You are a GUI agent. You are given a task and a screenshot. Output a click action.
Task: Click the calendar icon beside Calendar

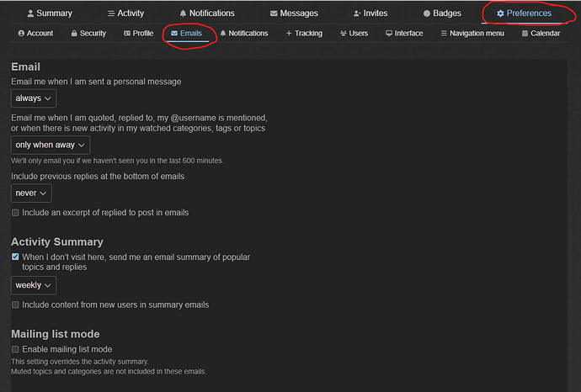tap(525, 34)
